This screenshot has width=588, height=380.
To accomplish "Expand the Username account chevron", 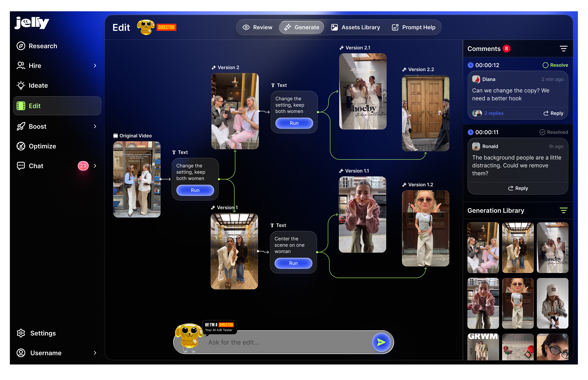I will pyautogui.click(x=95, y=353).
